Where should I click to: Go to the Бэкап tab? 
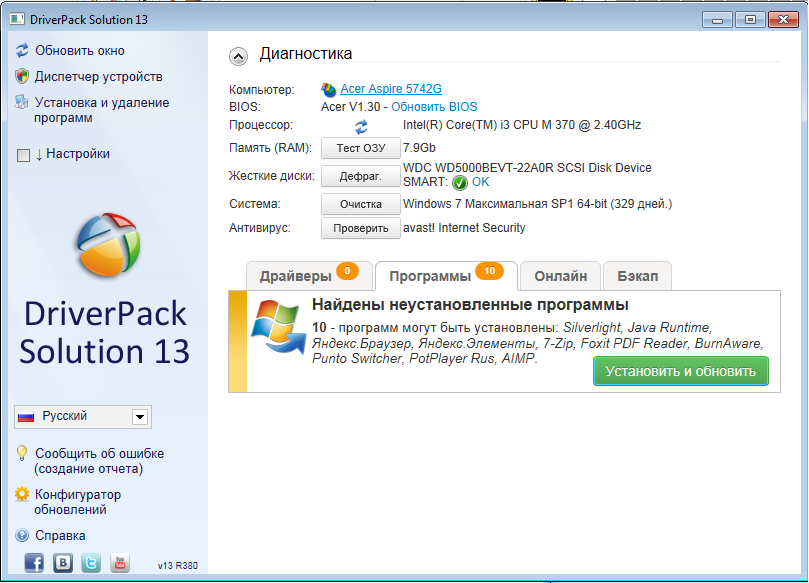click(638, 276)
